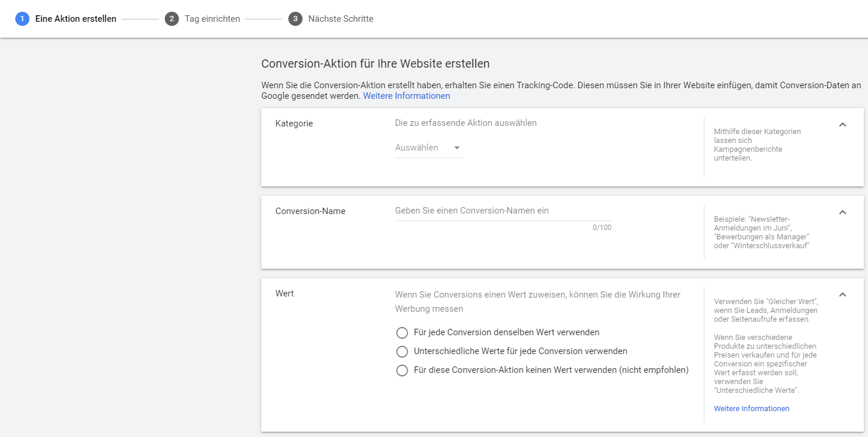Select 'Für jede Conversion denselben Wert verwenden'
Image resolution: width=868 pixels, height=437 pixels.
(498, 333)
